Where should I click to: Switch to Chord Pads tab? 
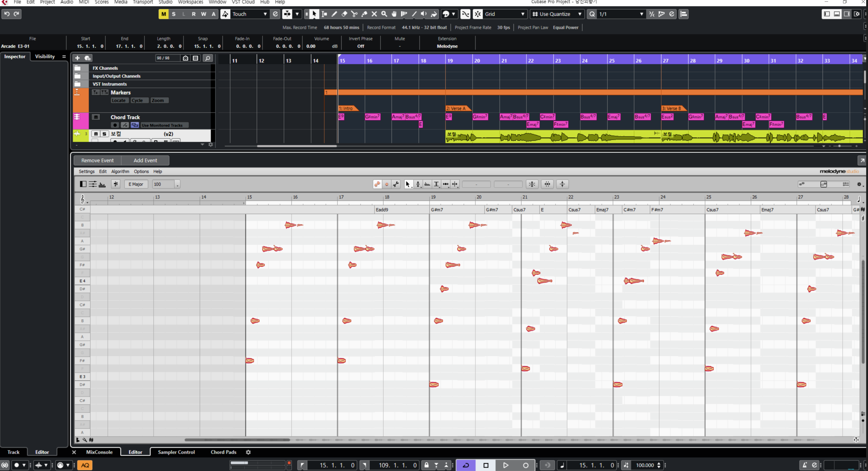click(223, 452)
